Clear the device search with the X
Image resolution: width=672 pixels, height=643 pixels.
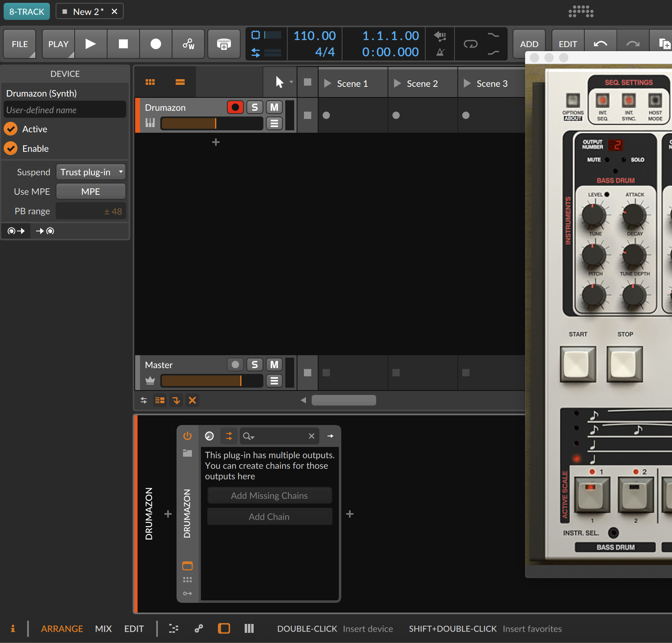point(312,436)
